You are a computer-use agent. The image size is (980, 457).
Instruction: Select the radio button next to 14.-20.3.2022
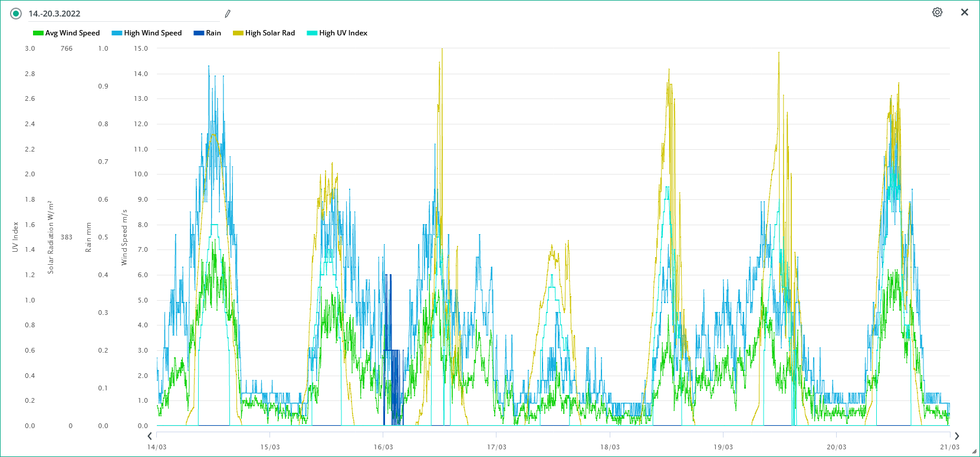16,14
